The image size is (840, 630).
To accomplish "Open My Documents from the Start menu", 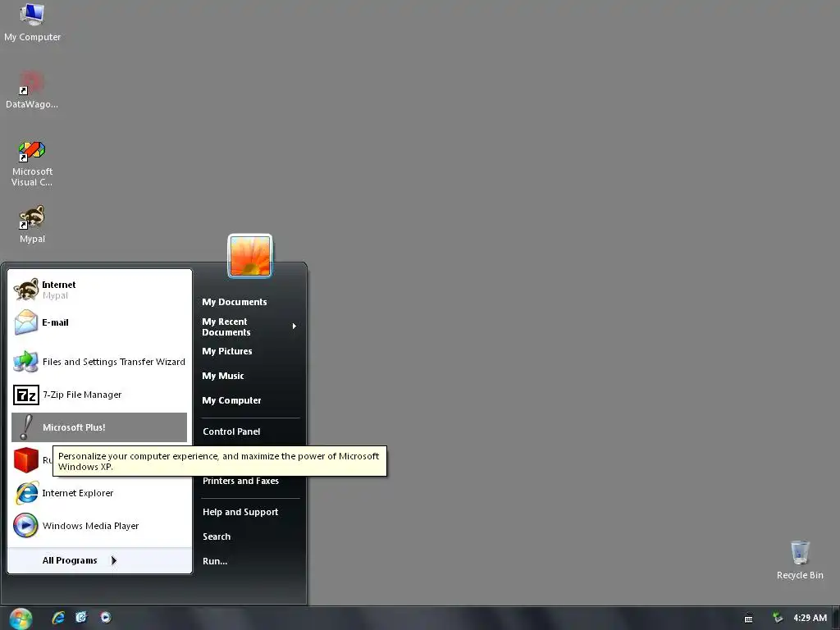I will [250, 302].
